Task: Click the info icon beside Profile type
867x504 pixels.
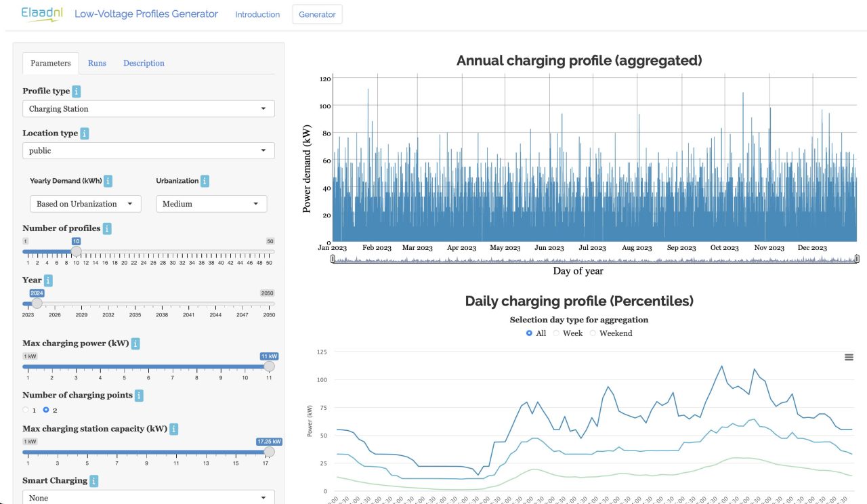Action: [77, 91]
